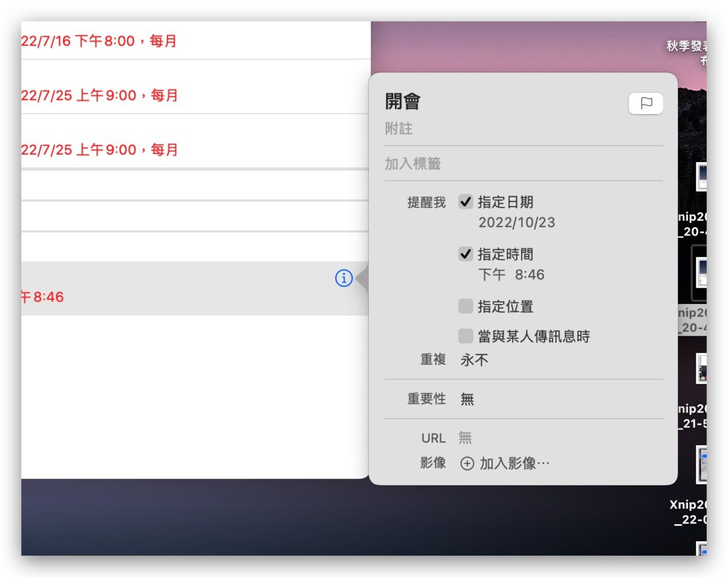
Task: Open the 重要性 dropdown showing 無
Action: click(467, 399)
